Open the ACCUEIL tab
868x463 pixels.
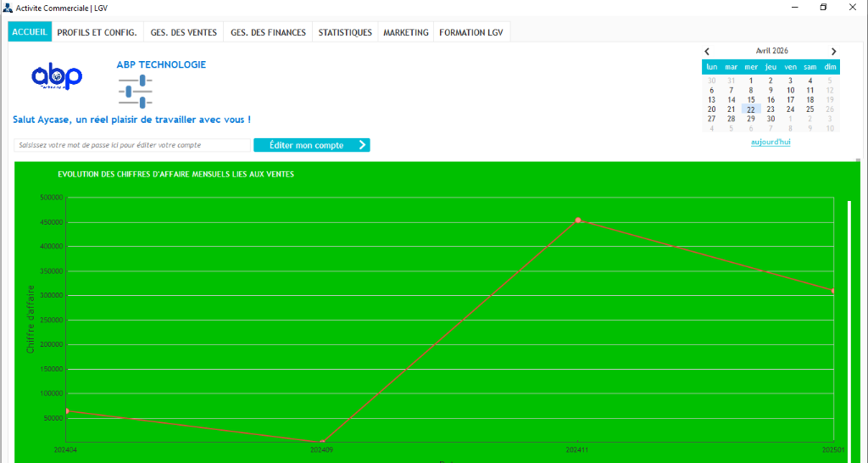click(30, 32)
